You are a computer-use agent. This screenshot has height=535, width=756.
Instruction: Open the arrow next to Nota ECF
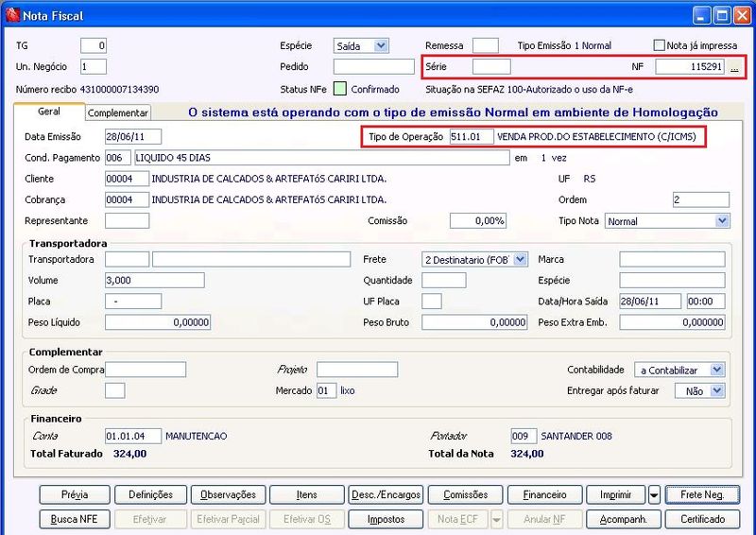pyautogui.click(x=496, y=520)
